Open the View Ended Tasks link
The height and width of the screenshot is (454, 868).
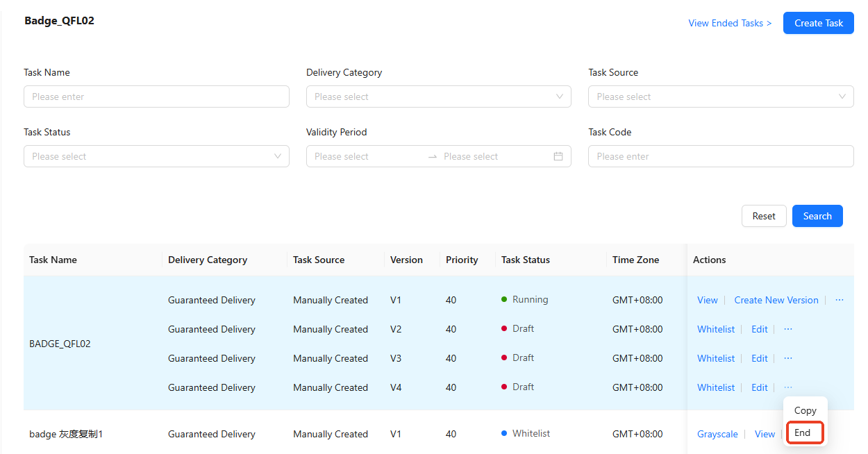point(730,23)
